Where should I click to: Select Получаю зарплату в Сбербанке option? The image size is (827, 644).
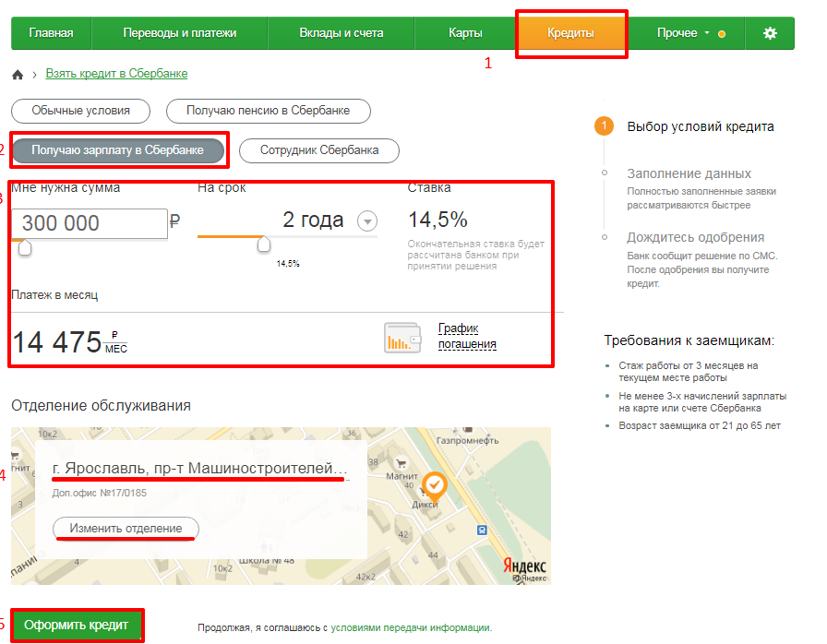[x=118, y=150]
